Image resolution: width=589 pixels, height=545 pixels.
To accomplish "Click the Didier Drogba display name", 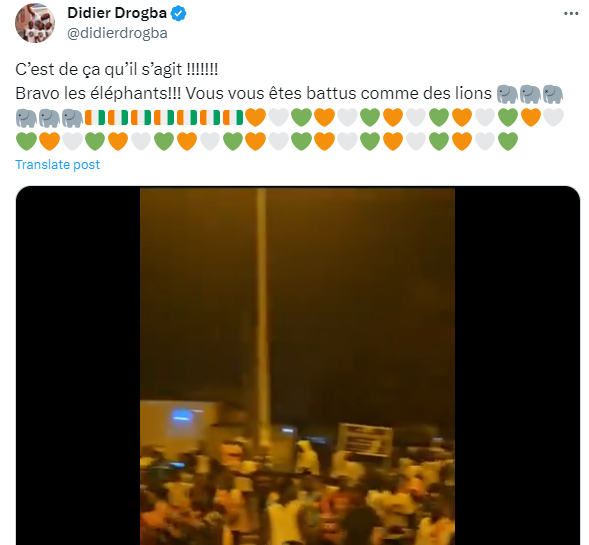I will coord(117,13).
